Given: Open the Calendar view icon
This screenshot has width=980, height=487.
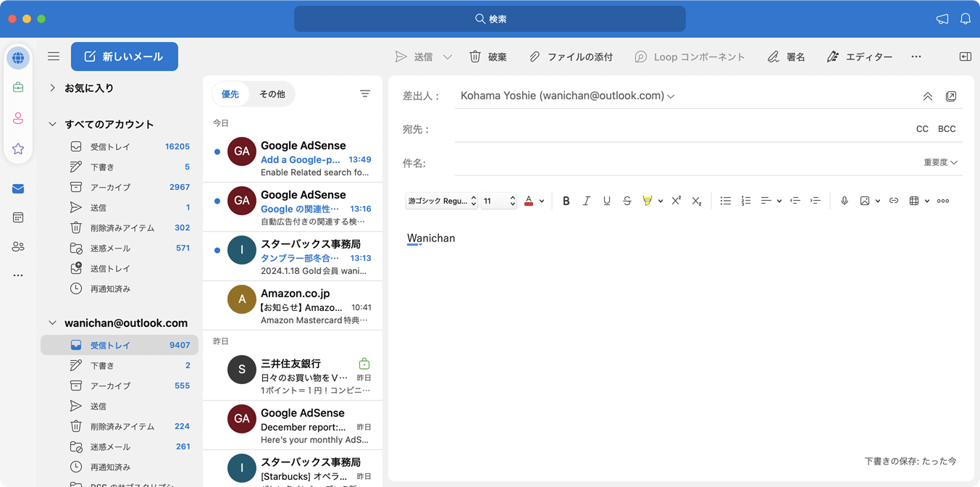Looking at the screenshot, I should coord(18,217).
